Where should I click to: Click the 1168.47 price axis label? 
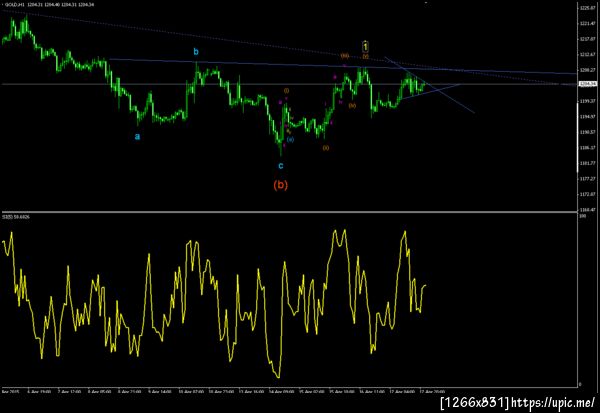click(587, 210)
